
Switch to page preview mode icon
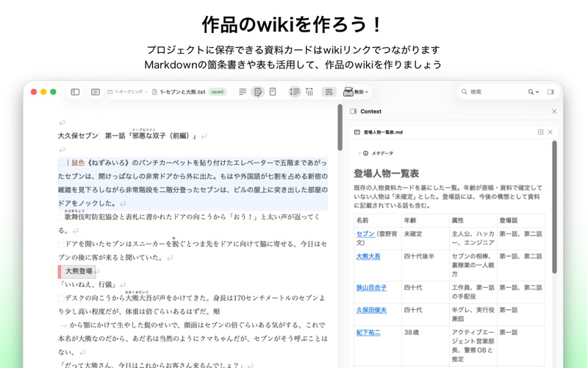pyautogui.click(x=273, y=92)
